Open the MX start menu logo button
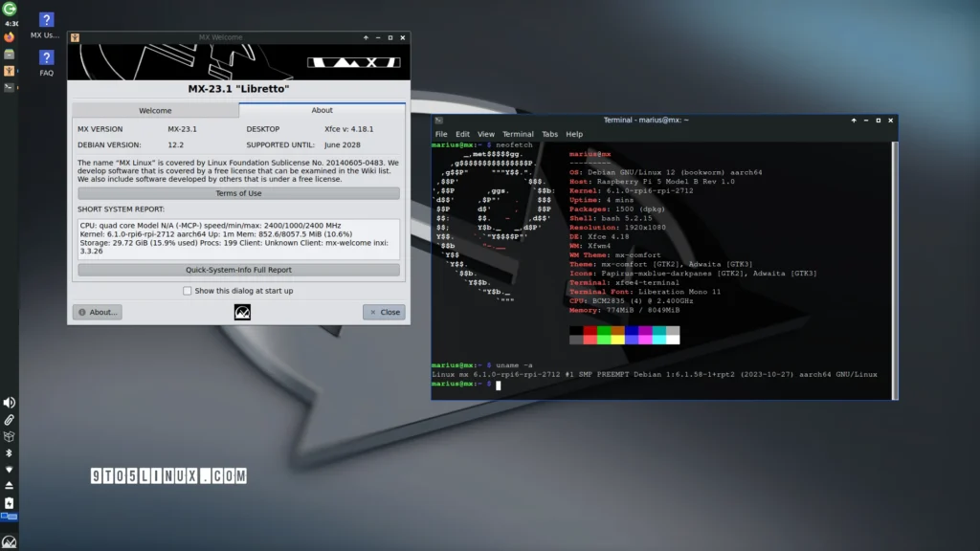980x551 pixels. click(x=9, y=541)
